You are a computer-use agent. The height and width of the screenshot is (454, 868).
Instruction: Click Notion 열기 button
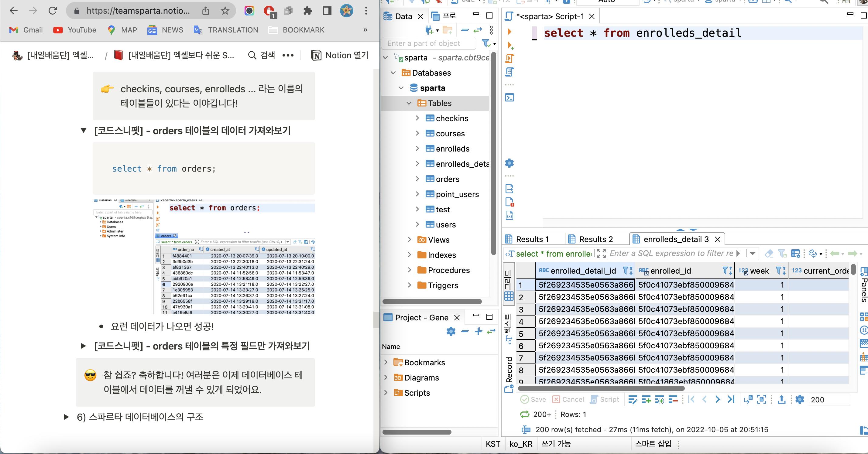point(340,55)
